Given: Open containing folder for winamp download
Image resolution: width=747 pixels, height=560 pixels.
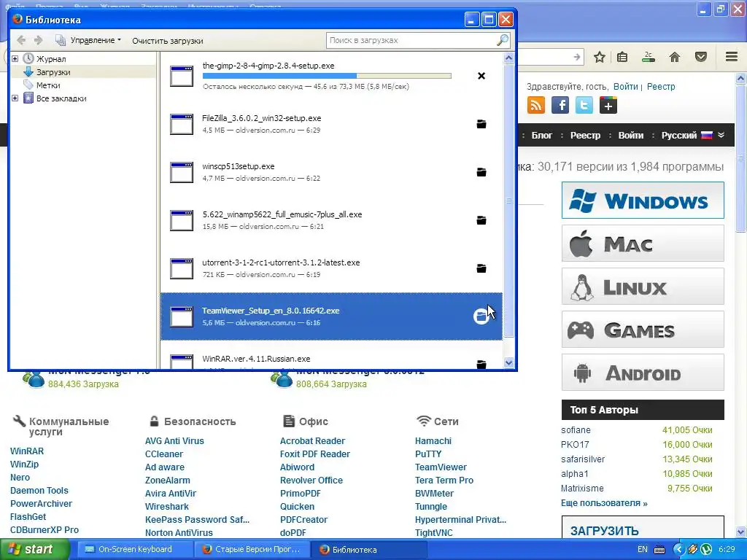Looking at the screenshot, I should 481,220.
